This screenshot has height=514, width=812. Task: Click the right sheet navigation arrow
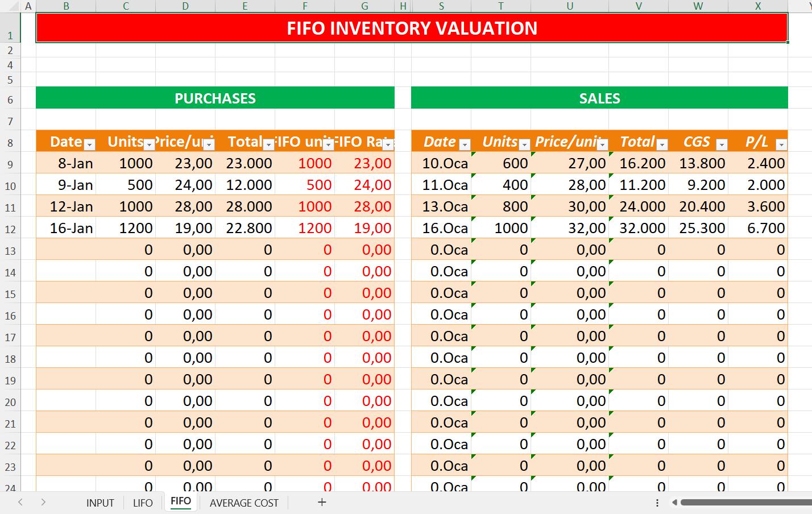click(44, 503)
